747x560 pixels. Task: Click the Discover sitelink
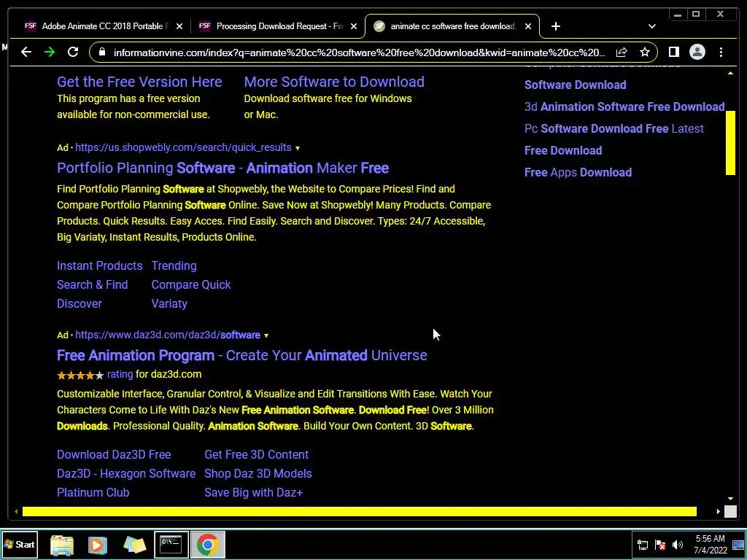(x=79, y=304)
